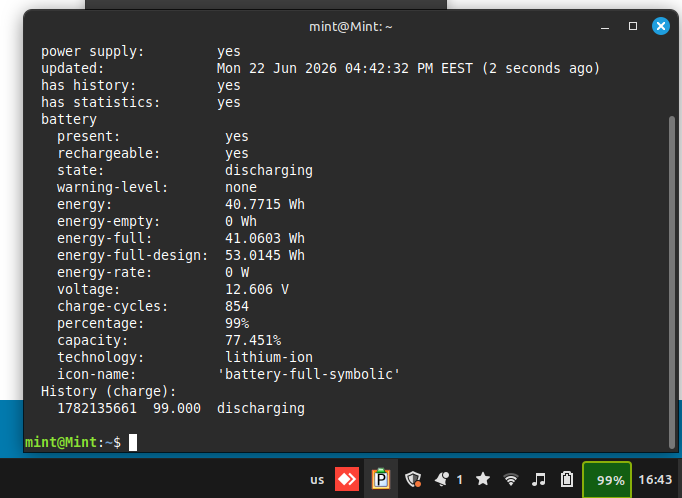Viewport: 682px width, 498px height.
Task: Click the 'power supply:' label
Action: click(93, 51)
